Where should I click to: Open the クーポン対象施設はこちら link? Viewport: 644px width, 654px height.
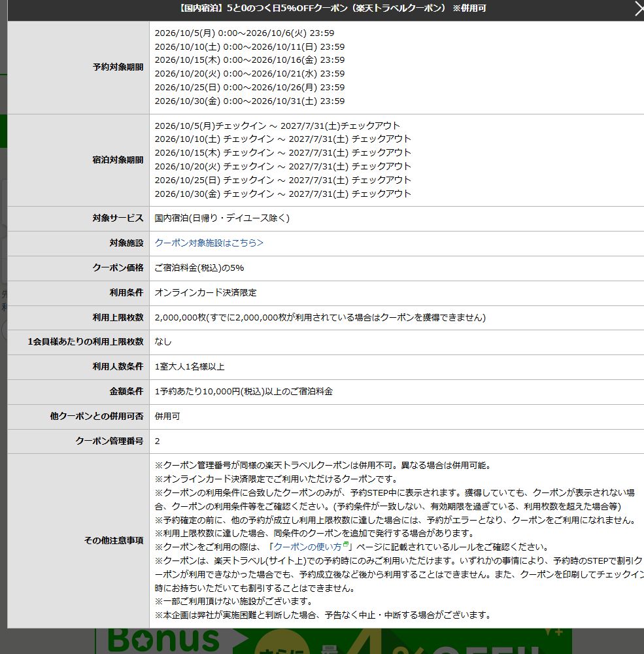point(209,243)
